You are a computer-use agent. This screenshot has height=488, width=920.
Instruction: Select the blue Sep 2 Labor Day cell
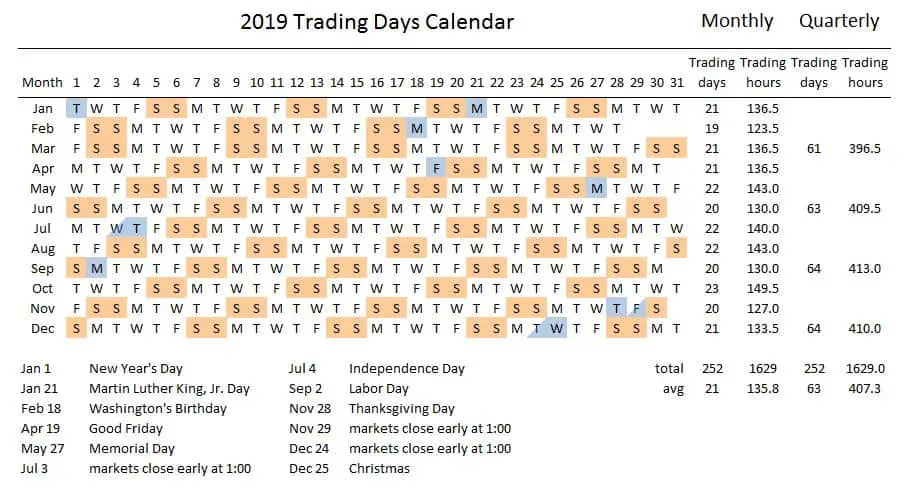coord(96,268)
